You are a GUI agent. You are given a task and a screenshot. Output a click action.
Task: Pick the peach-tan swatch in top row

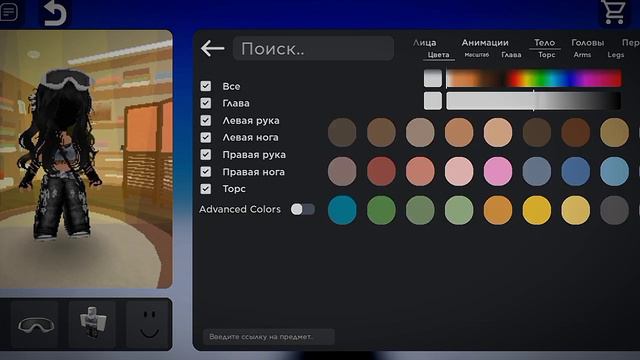tap(459, 132)
